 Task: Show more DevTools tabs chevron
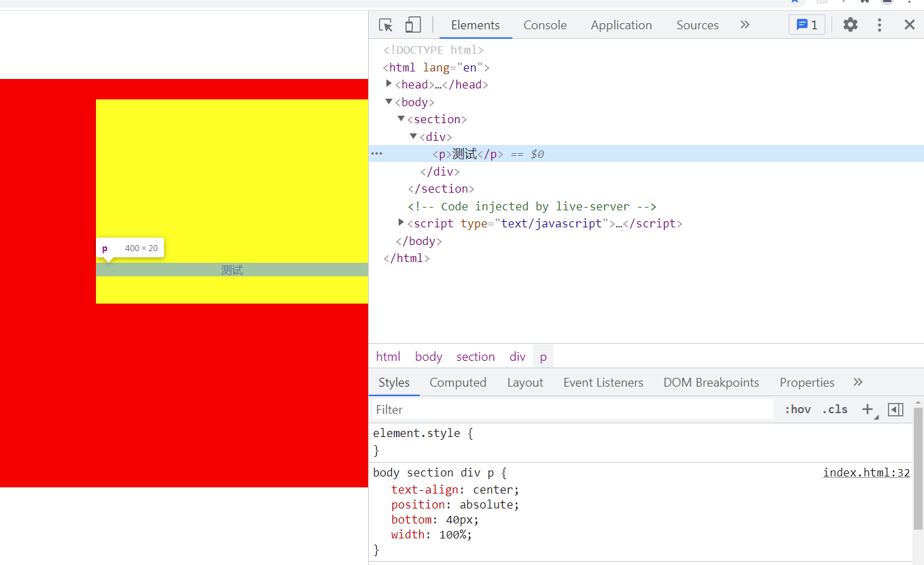(744, 25)
